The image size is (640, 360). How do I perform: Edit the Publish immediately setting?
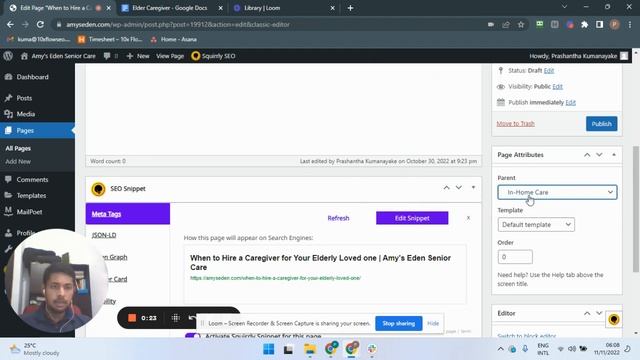coord(570,102)
